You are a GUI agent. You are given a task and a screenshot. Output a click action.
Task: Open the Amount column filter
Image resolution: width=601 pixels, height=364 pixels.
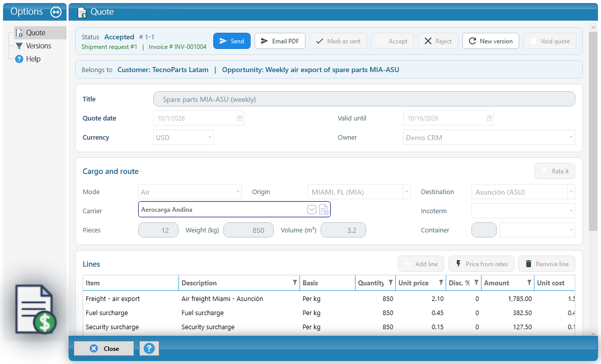coord(529,283)
